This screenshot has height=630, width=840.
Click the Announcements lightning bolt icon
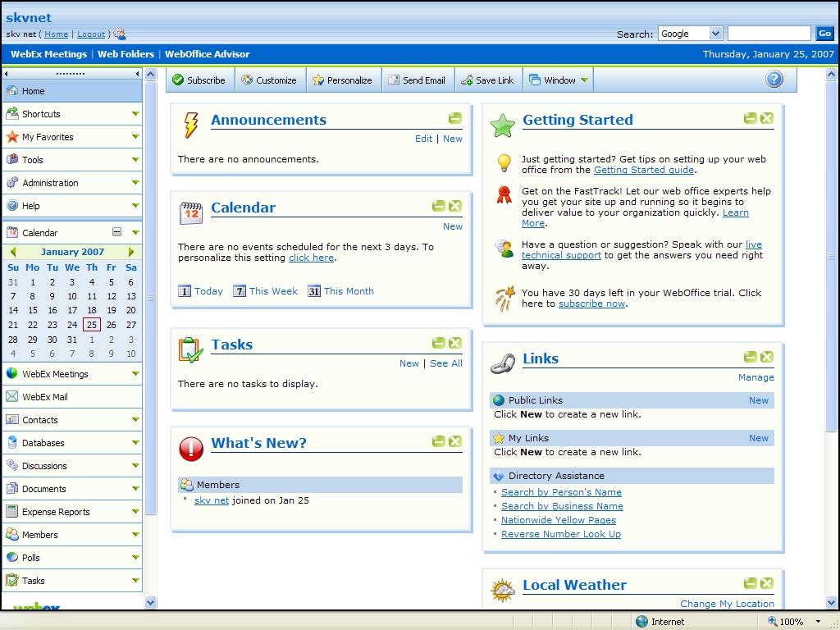tap(190, 125)
